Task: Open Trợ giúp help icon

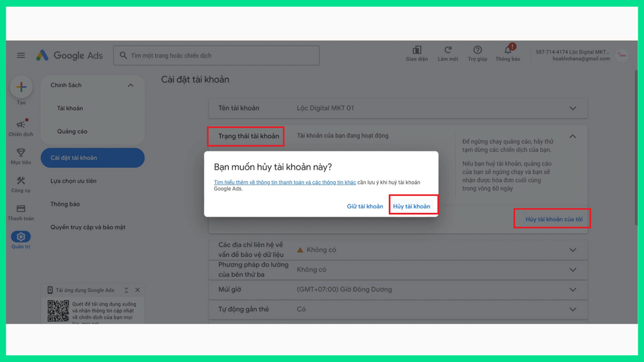Action: pyautogui.click(x=477, y=50)
